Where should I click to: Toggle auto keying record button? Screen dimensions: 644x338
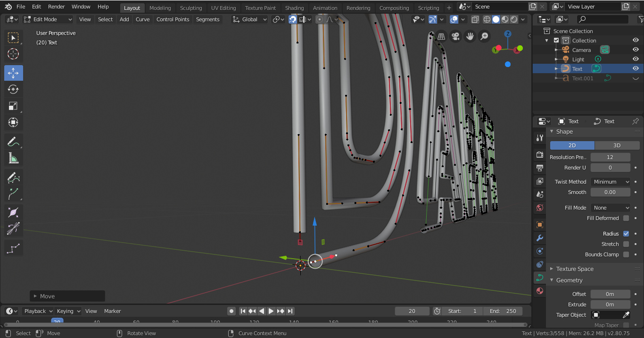pos(231,311)
